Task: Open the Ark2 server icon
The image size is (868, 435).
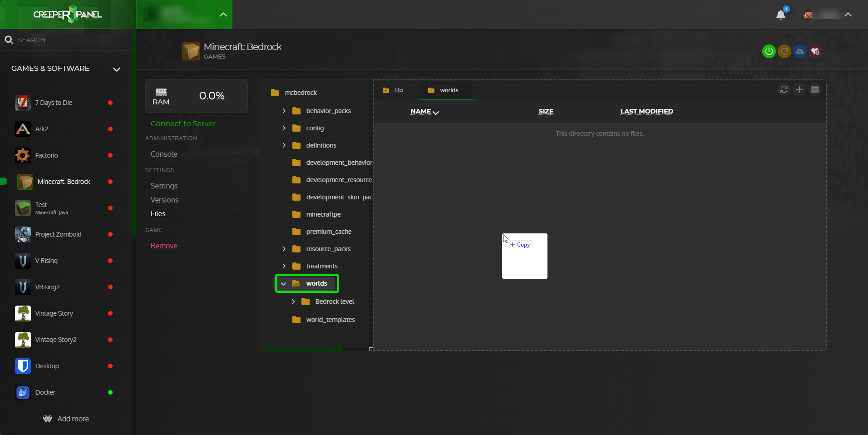Action: pyautogui.click(x=23, y=129)
